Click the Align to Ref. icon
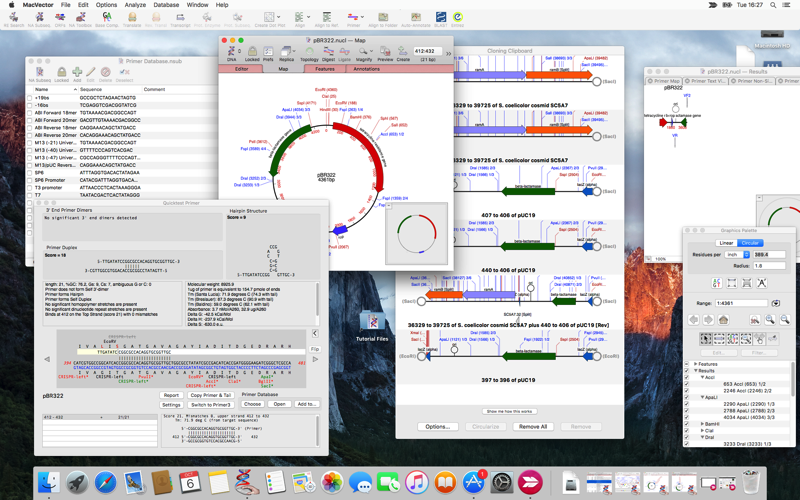Screen dimensions: 800x500 tap(327, 17)
